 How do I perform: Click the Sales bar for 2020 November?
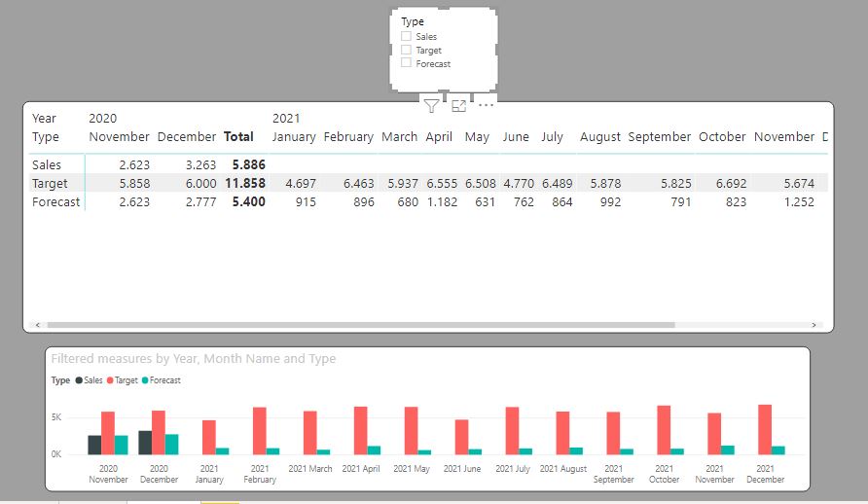pyautogui.click(x=94, y=445)
